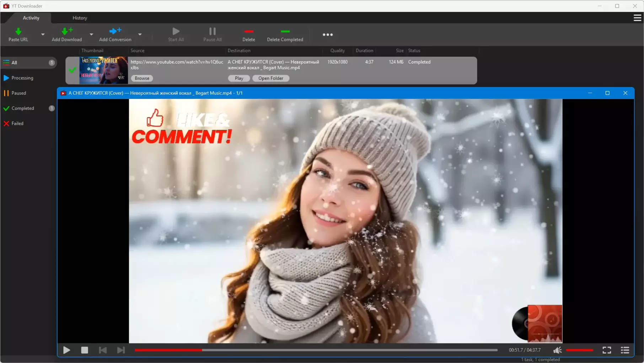
Task: Click the 124 МБ size value
Action: click(396, 62)
